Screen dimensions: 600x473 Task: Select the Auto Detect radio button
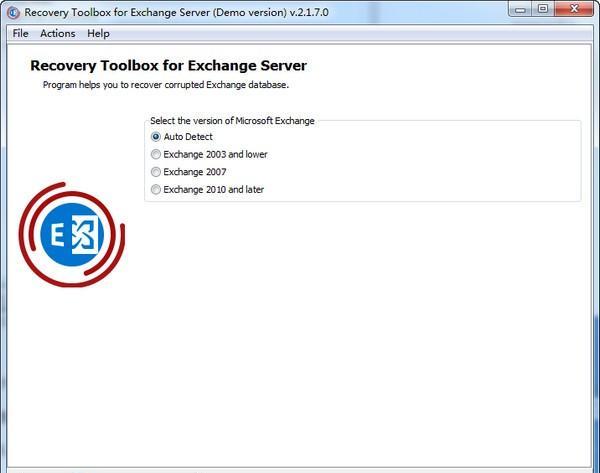point(156,137)
